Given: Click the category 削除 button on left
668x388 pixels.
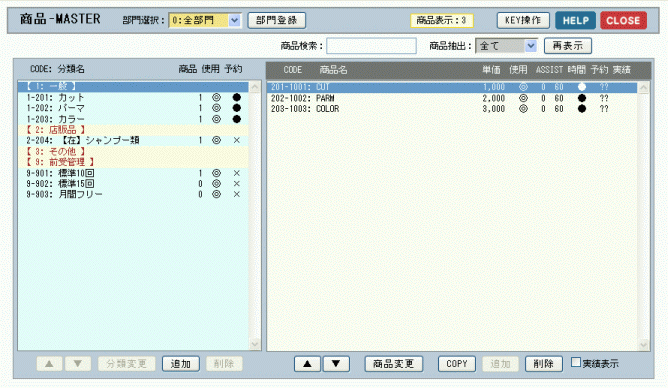Looking at the screenshot, I should coord(224,364).
